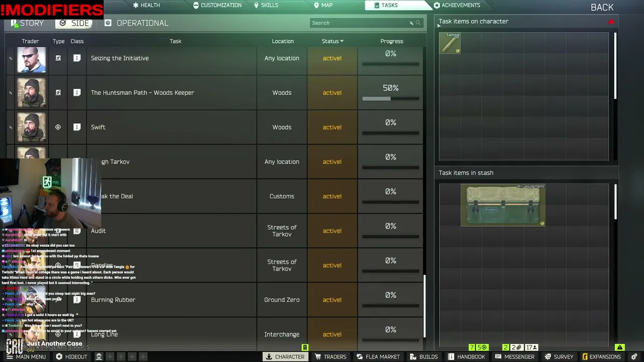The image size is (644, 362).
Task: Click the class icon for Burning Rubber task
Action: pyautogui.click(x=77, y=300)
